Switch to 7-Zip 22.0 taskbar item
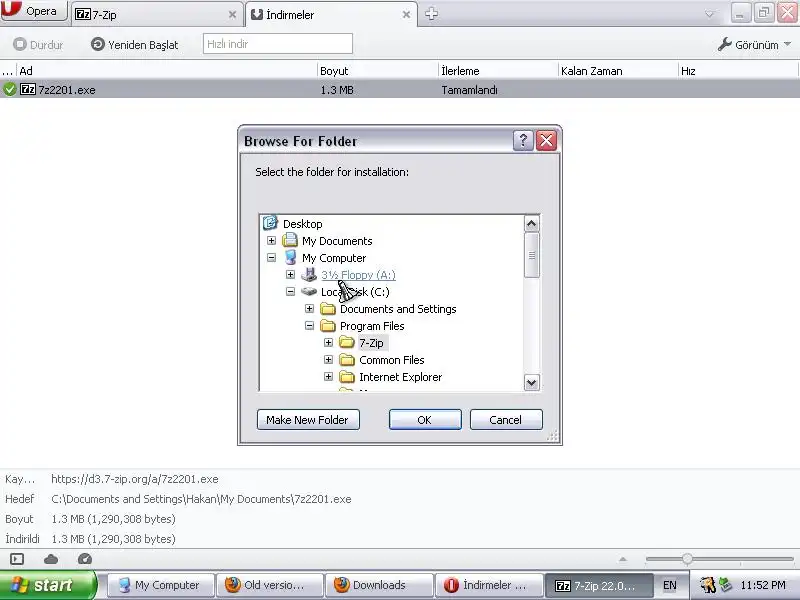 tap(598, 585)
